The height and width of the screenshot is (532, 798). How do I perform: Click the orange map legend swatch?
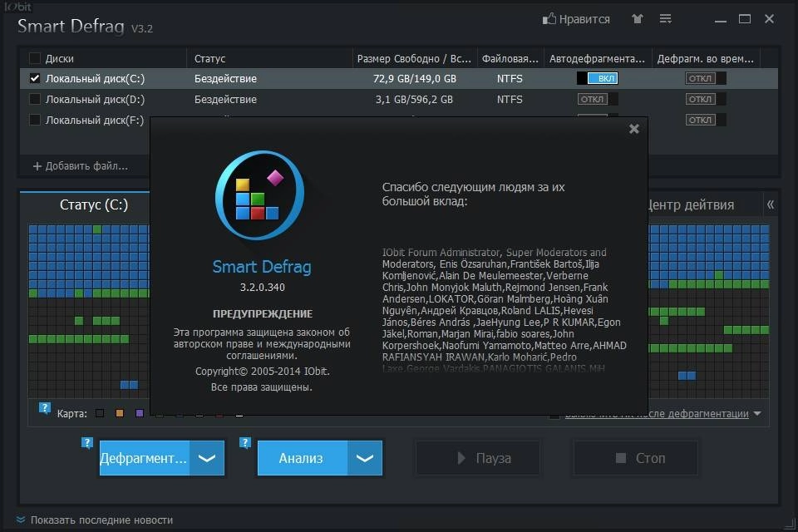(120, 413)
